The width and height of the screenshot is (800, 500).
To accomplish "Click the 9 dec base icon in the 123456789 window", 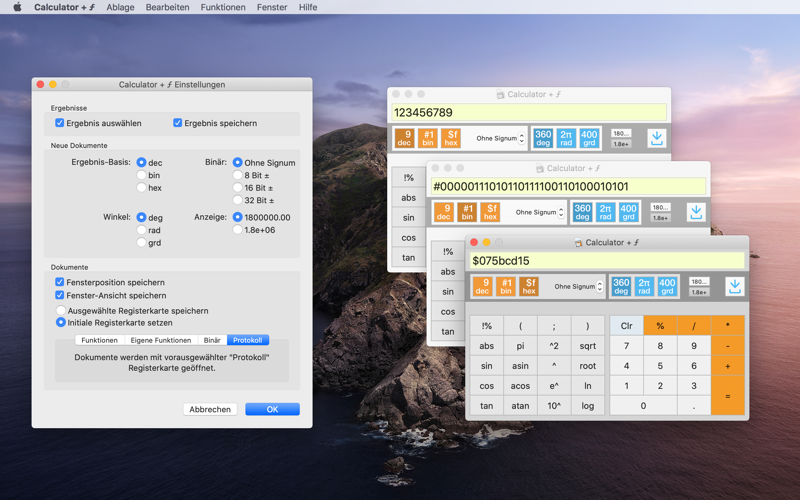I will coord(405,138).
